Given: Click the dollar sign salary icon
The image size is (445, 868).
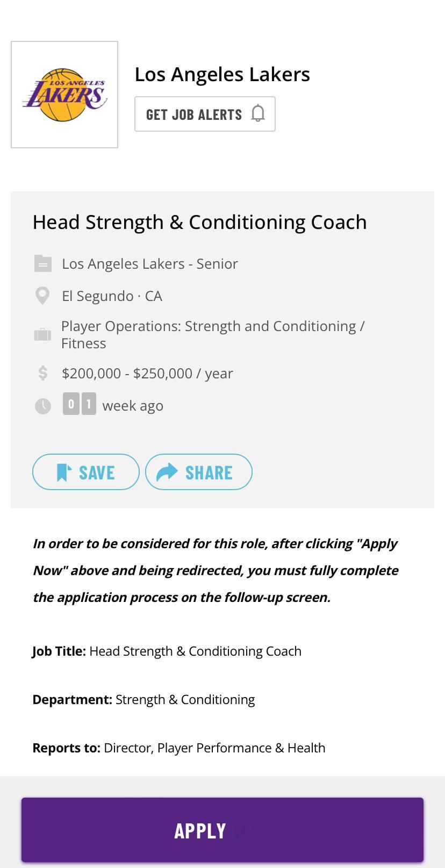Looking at the screenshot, I should (x=43, y=373).
